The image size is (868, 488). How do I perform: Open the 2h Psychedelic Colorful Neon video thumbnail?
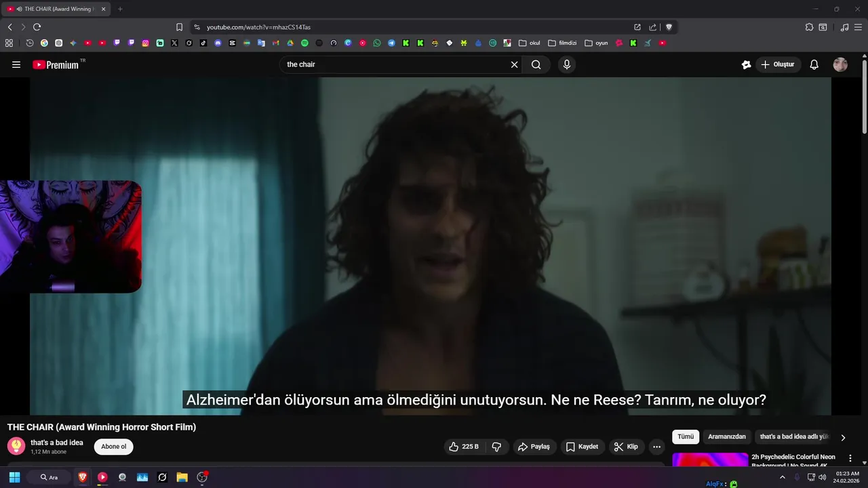710,460
